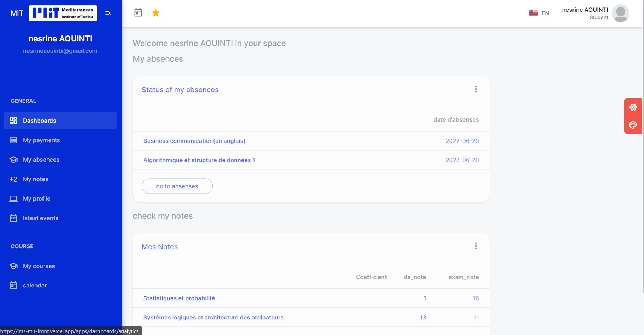
Task: Click the +2 My notes sidebar icon
Action: (x=13, y=179)
